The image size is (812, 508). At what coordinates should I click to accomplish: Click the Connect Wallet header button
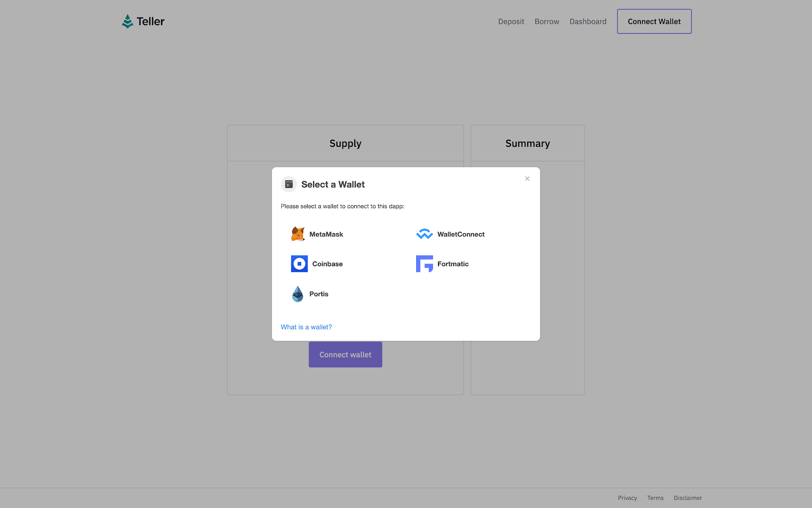point(654,21)
